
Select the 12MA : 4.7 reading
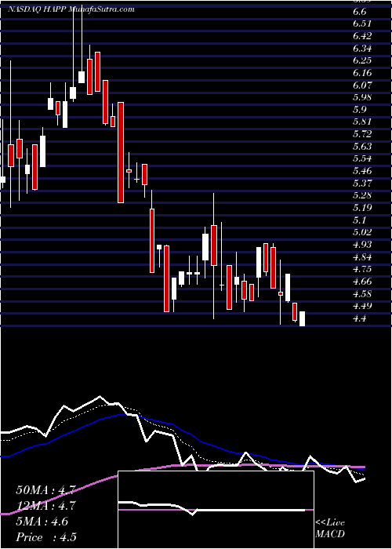tap(45, 506)
